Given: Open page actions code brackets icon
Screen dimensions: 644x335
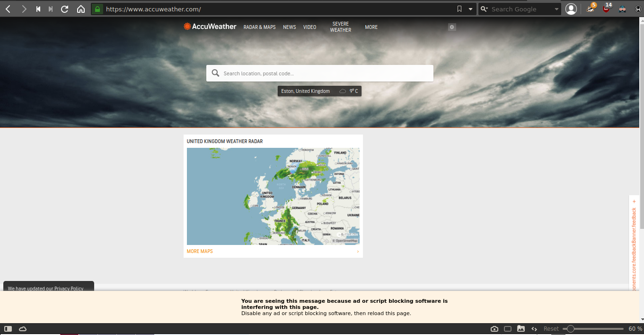Looking at the screenshot, I should (534, 329).
